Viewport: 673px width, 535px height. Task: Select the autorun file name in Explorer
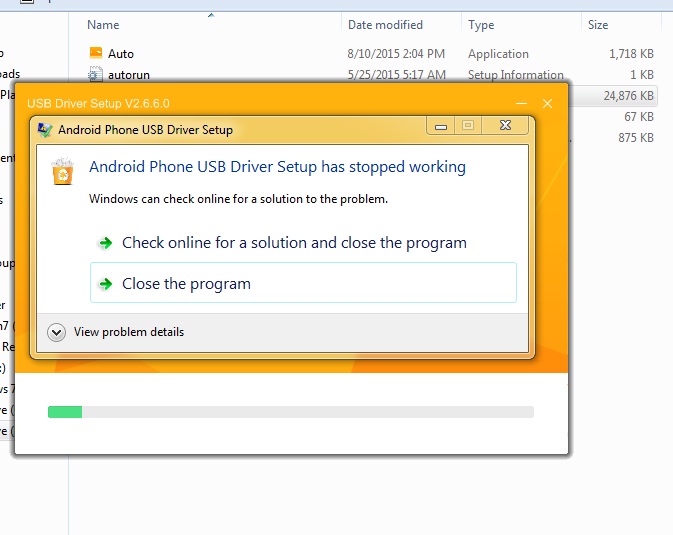[x=129, y=75]
